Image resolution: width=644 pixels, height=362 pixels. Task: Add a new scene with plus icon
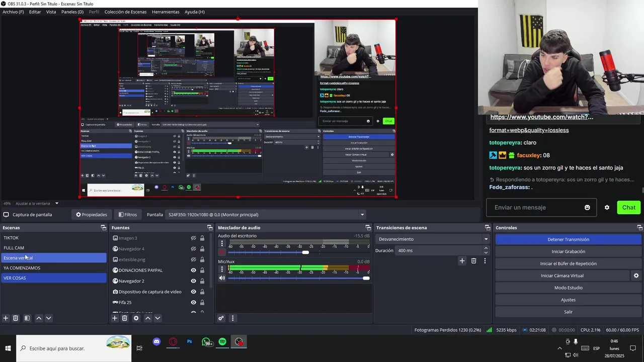pos(6,318)
